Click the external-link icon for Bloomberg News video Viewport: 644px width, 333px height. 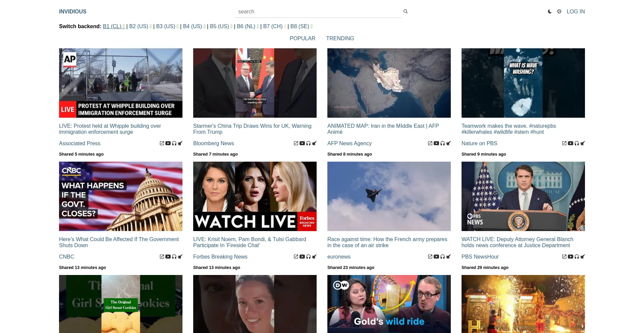click(x=296, y=143)
